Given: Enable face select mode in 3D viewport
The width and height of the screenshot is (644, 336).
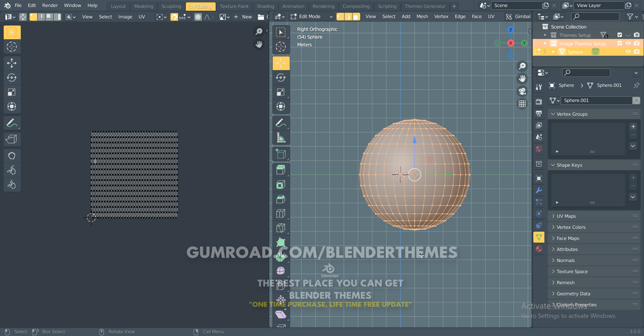Looking at the screenshot, I should [x=356, y=17].
